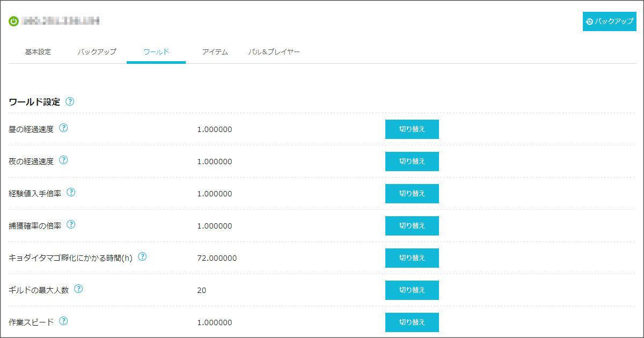
Task: Click the 捕獲確率の倍率 label
Action: pyautogui.click(x=35, y=226)
